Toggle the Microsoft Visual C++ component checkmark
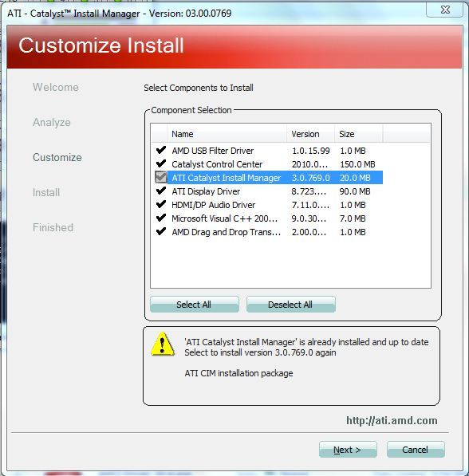 (160, 218)
